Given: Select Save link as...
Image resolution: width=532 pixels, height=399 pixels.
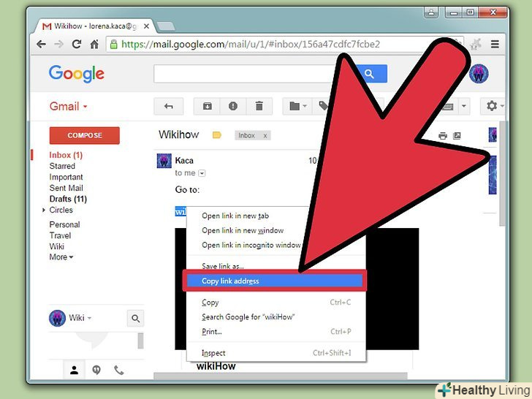Looking at the screenshot, I should coord(223,266).
